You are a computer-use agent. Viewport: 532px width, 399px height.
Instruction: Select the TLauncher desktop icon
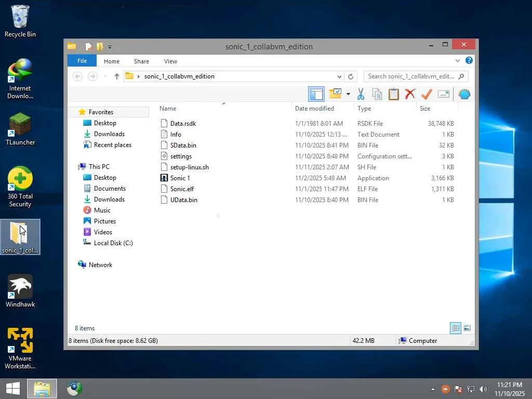click(20, 129)
